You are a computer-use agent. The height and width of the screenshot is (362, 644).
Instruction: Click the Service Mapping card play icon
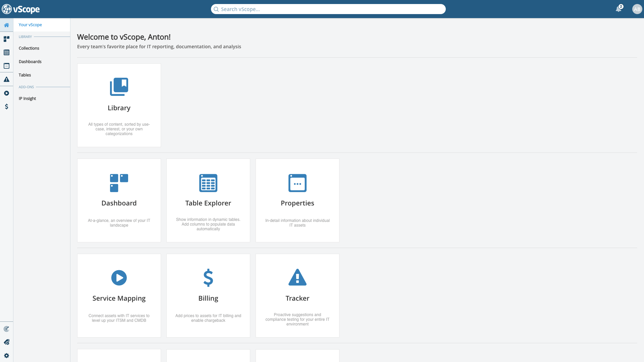pos(119,278)
